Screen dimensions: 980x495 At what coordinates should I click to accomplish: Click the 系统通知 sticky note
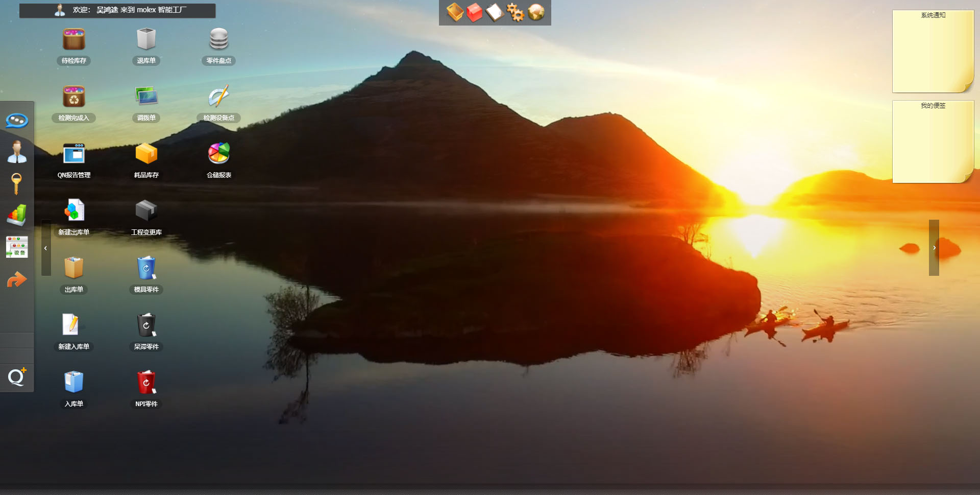(933, 51)
